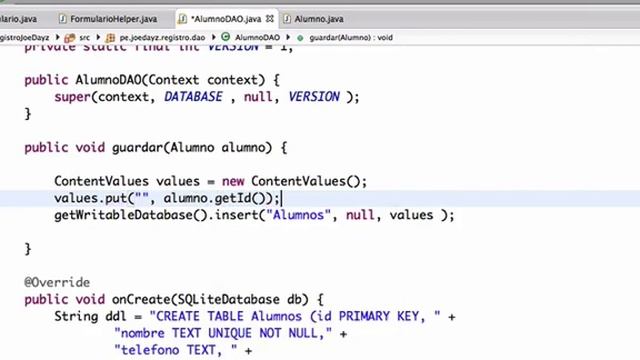Click the src folder breadcrumb icon
640x360 pixels.
[70, 38]
